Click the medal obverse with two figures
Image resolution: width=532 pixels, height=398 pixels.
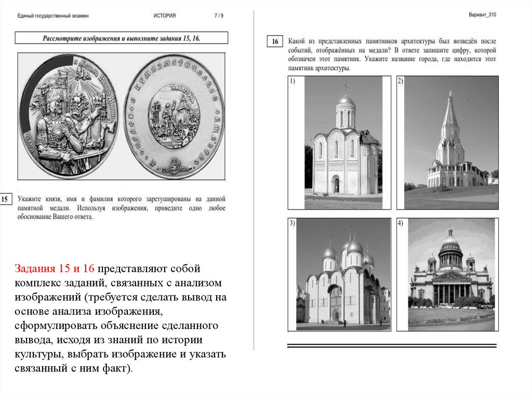pos(70,116)
